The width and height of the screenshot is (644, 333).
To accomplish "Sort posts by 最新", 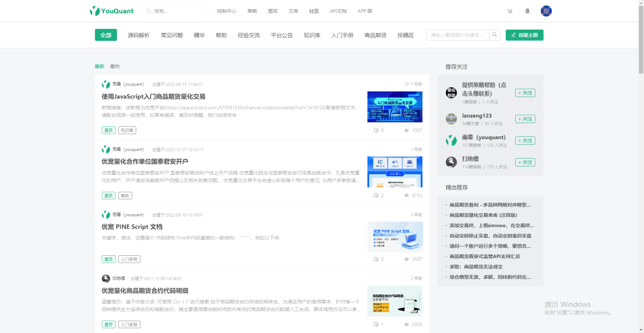I will coord(100,66).
